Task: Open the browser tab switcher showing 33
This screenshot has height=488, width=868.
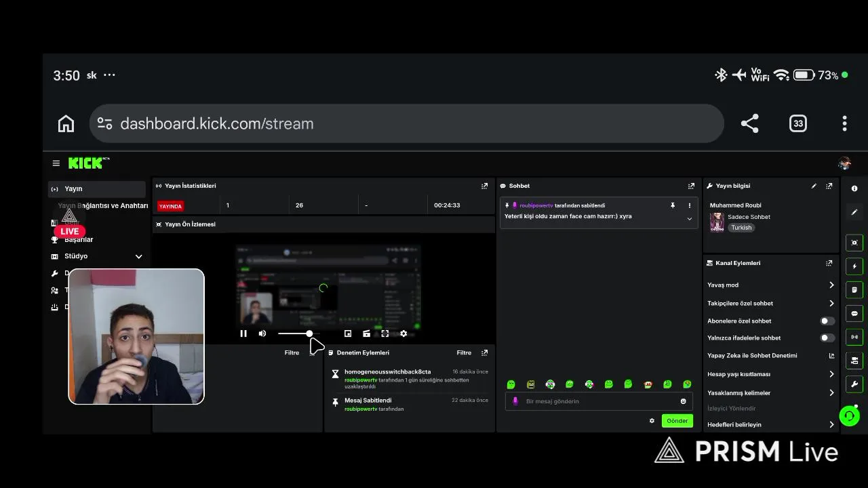Action: tap(798, 123)
